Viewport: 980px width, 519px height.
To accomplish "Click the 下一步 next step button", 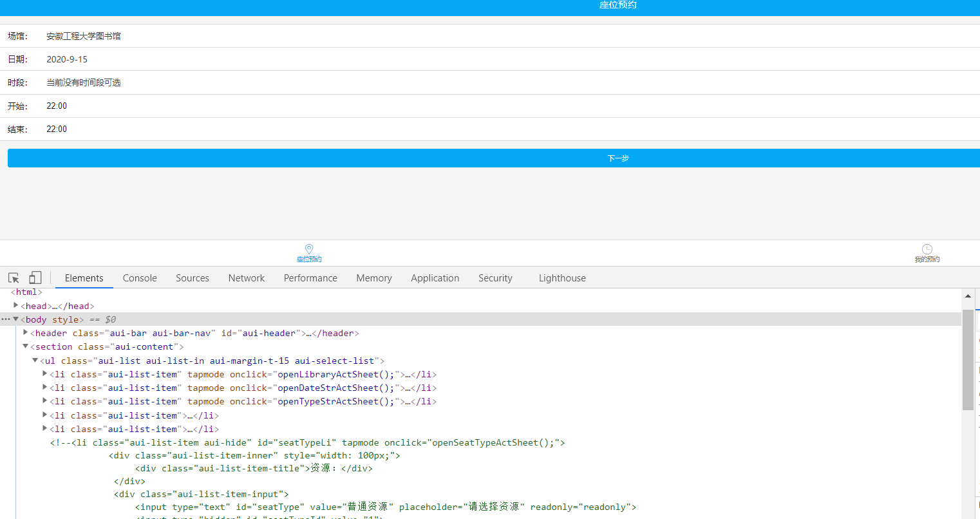I will 494,158.
